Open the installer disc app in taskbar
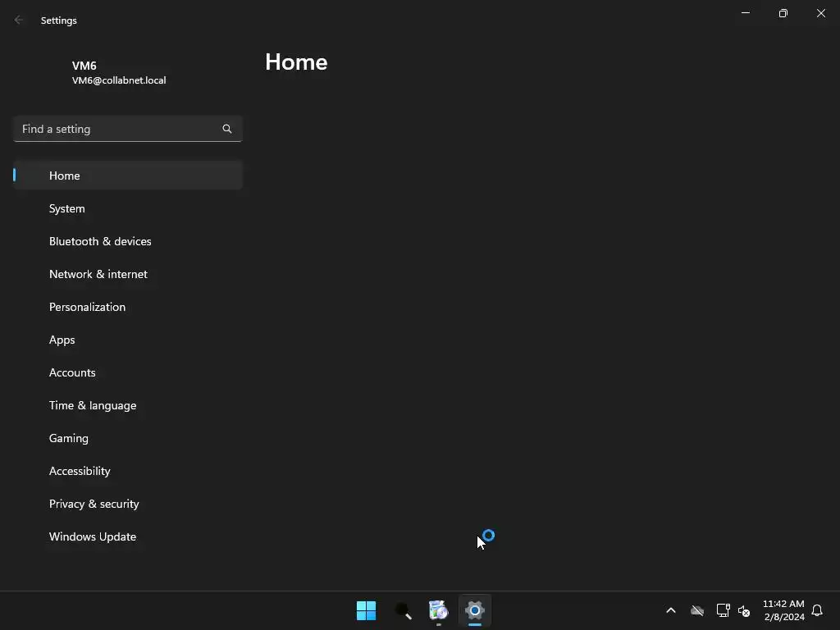This screenshot has width=840, height=630. (438, 610)
